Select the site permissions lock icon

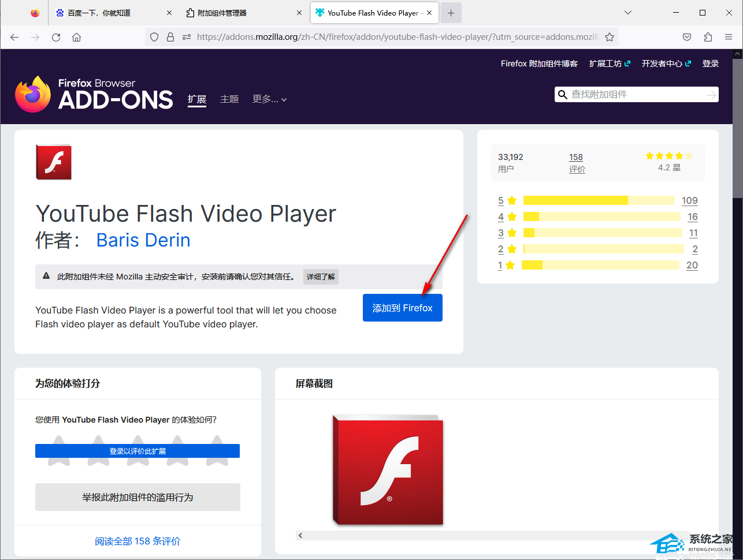pyautogui.click(x=170, y=36)
